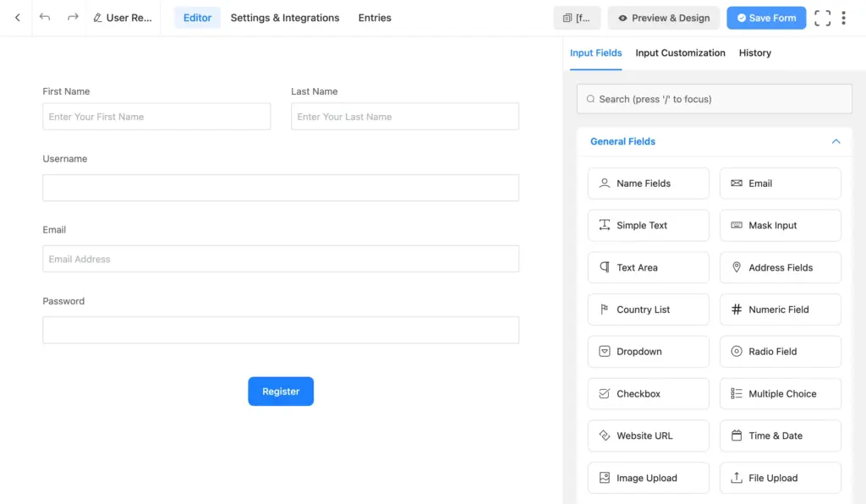Add a Multiple Choice field
Screen dimensions: 866x504
point(780,393)
